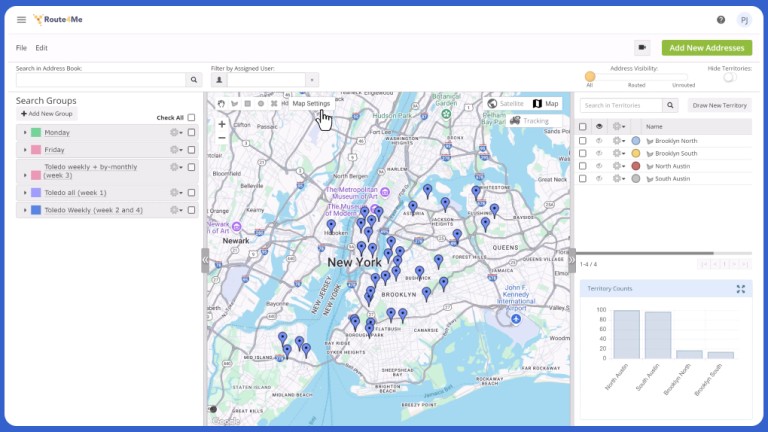The height and width of the screenshot is (432, 768).
Task: Click the Brooklyn South yellow color swatch
Action: click(x=635, y=153)
